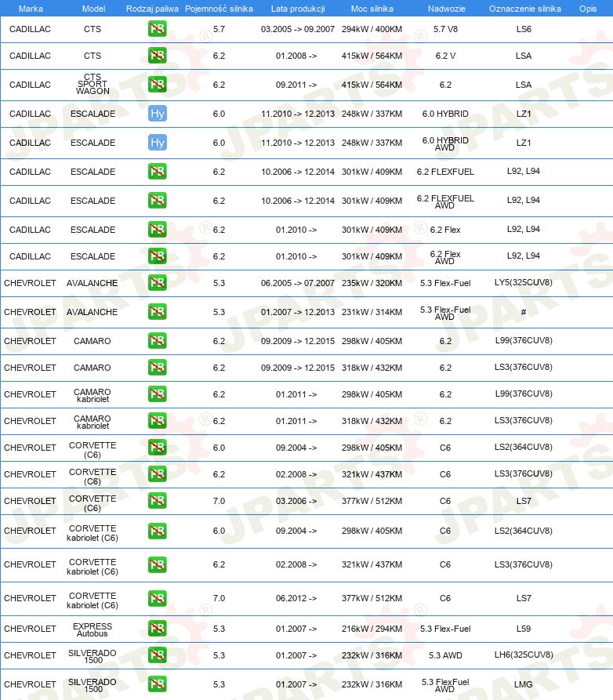Click the fuel icon for CTS SPORT WAGON
The width and height of the screenshot is (613, 700).
(x=157, y=85)
